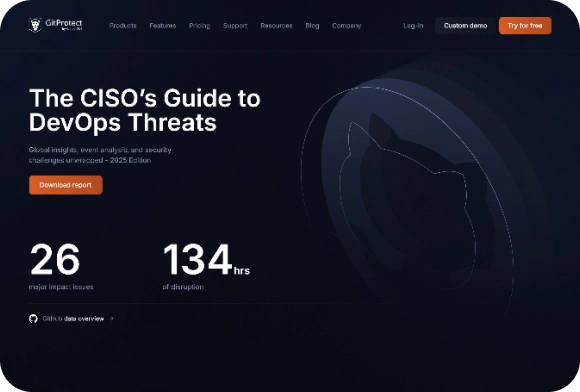Image resolution: width=580 pixels, height=392 pixels.
Task: Click the arrow after data overview
Action: [111, 318]
